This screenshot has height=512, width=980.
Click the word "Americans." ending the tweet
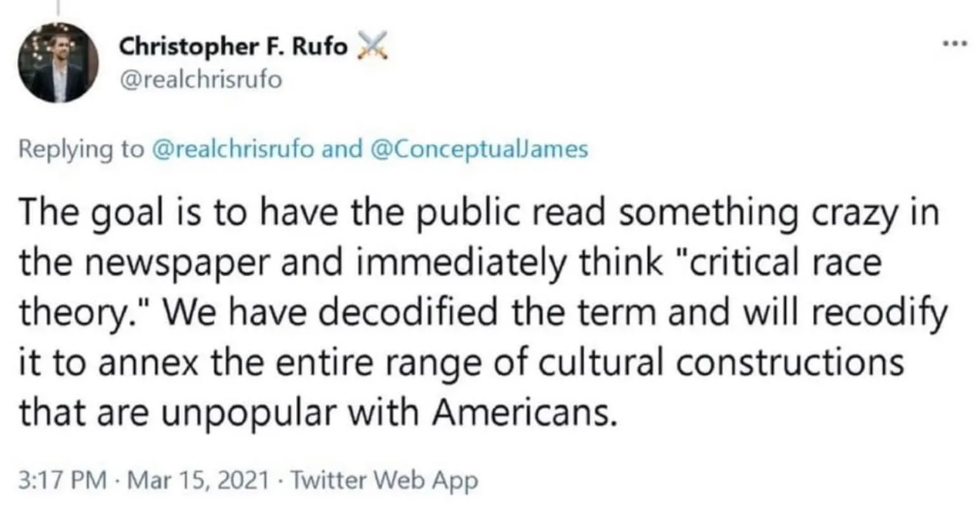coord(525,414)
